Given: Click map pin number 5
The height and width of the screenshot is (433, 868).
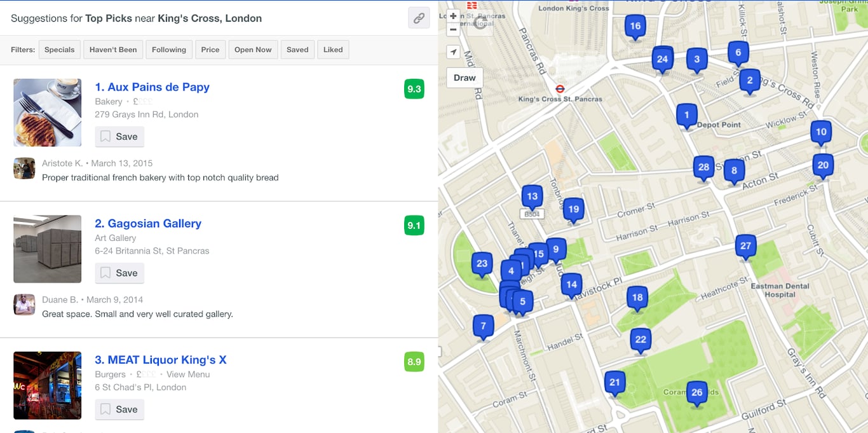Looking at the screenshot, I should click(523, 303).
